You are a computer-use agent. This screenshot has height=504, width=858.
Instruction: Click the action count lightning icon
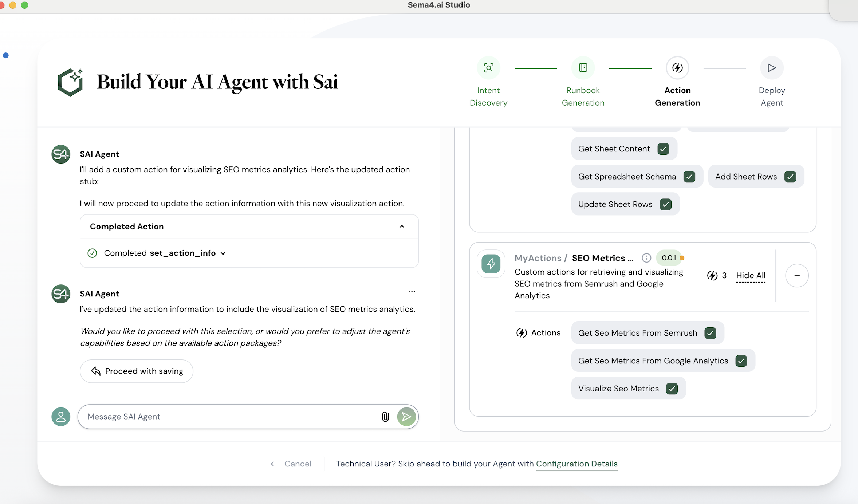[x=712, y=276]
